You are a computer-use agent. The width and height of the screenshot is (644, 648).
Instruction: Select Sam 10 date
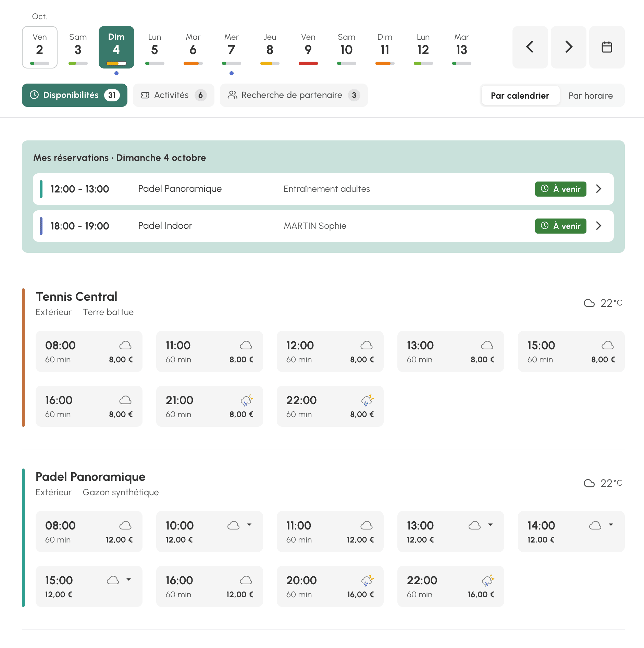click(347, 47)
